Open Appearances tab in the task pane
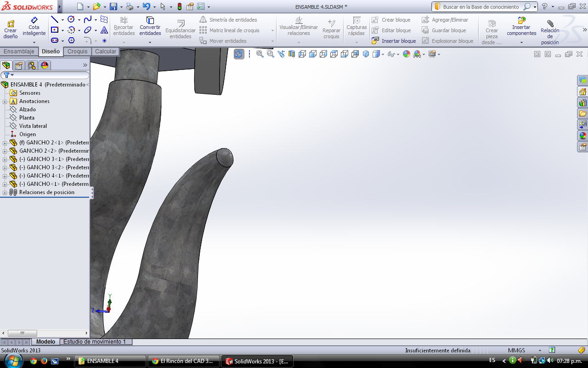 point(582,136)
